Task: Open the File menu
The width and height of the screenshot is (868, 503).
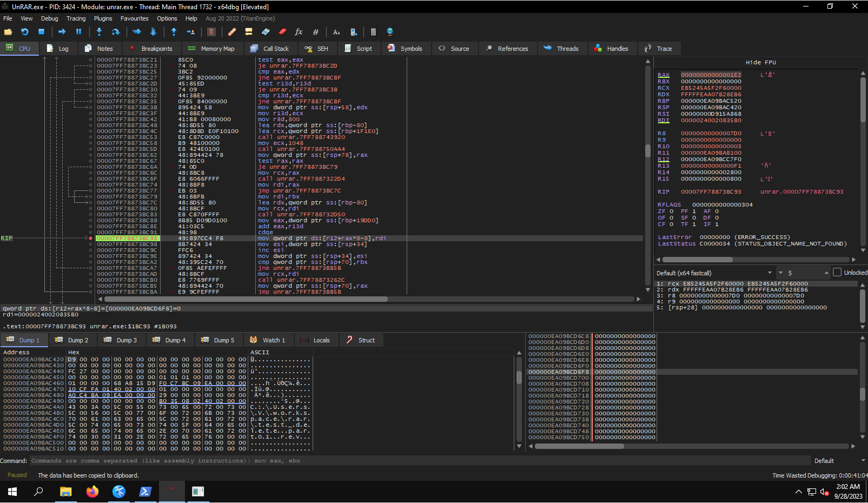Action: (x=8, y=18)
